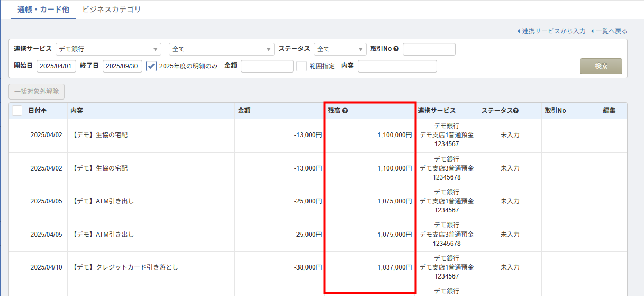Select all rows with header checkbox
Image resolution: width=644 pixels, height=296 pixels.
click(17, 111)
